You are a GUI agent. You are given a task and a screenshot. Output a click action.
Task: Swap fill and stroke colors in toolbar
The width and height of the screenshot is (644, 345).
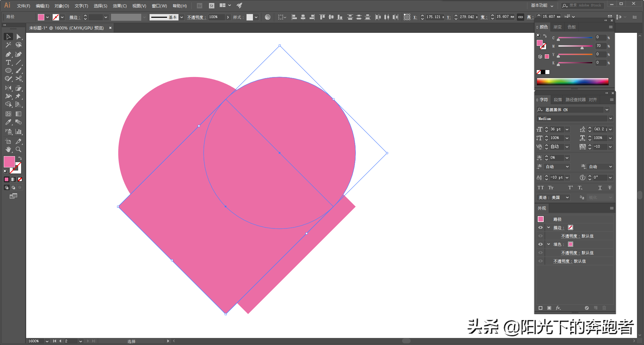[20, 158]
